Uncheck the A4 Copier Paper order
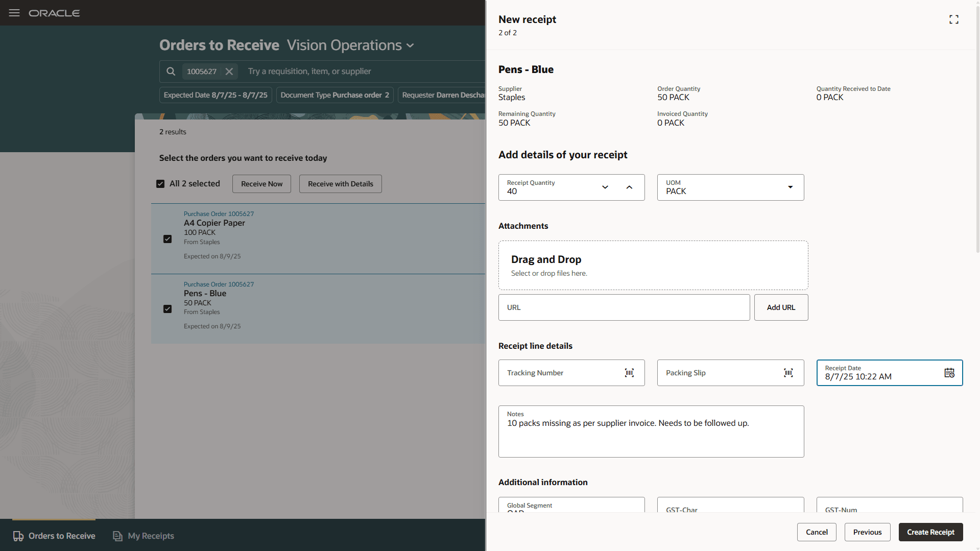This screenshot has height=551, width=980. (168, 239)
